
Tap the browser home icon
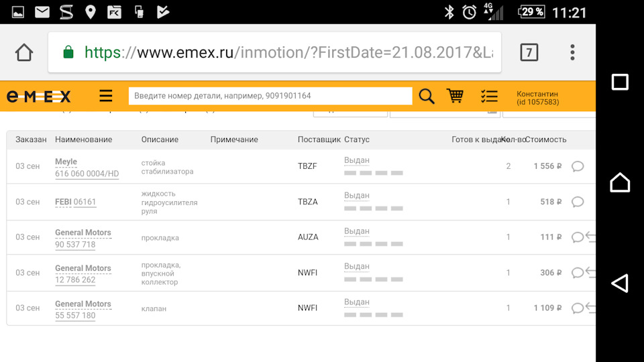click(x=24, y=52)
